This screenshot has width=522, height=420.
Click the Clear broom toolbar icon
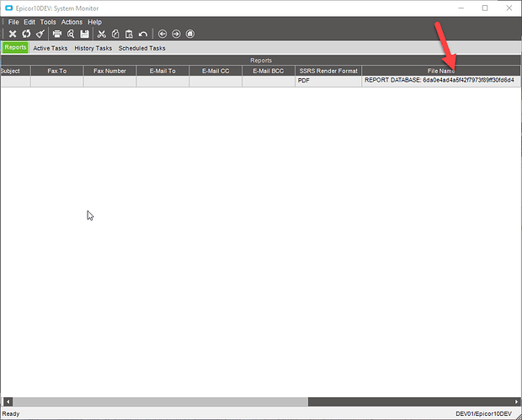(40, 34)
